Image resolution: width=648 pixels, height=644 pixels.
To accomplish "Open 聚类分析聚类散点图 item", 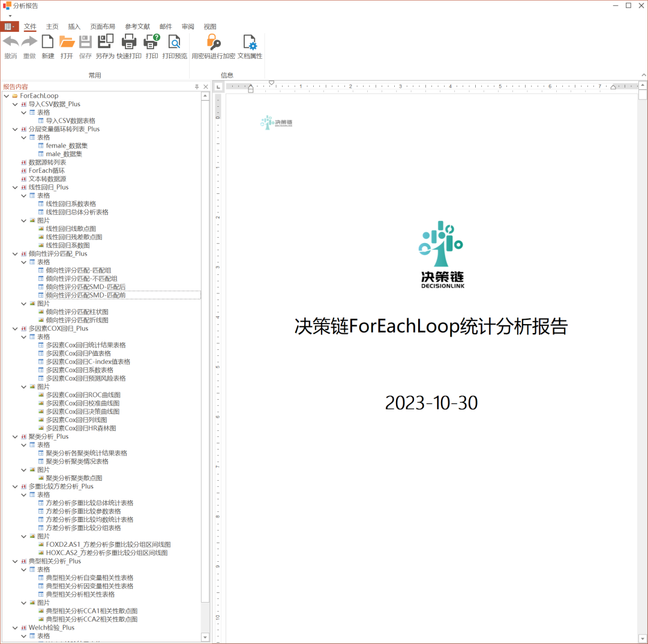I will point(74,478).
